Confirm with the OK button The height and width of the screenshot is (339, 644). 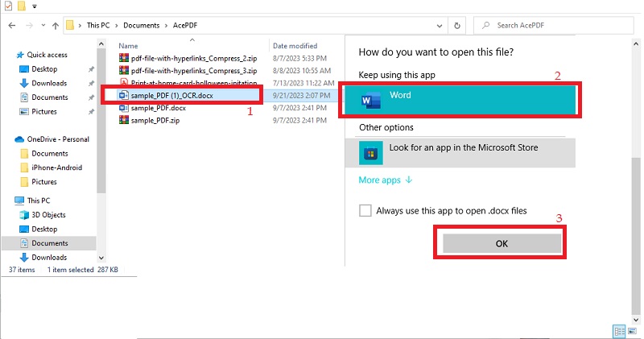[x=502, y=244]
